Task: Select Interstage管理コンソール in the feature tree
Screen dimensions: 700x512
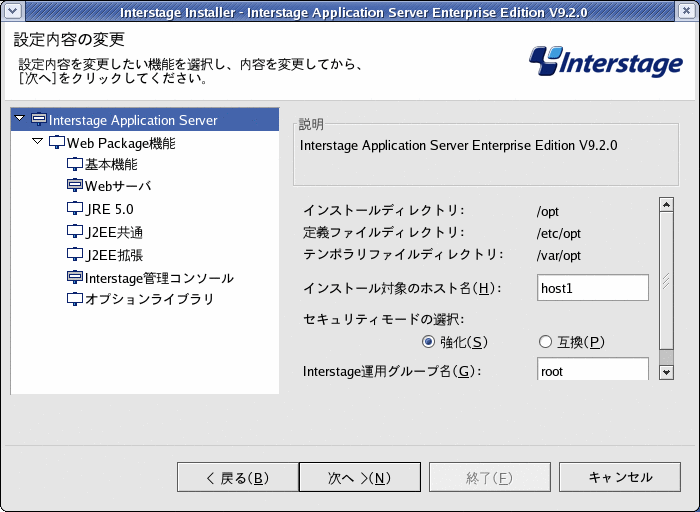Action: (159, 278)
